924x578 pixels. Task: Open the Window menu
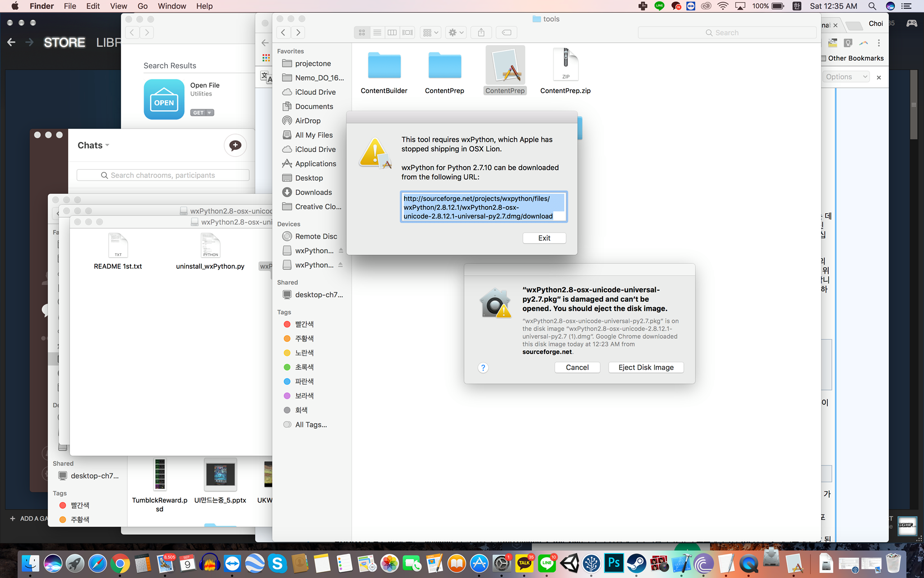point(171,6)
